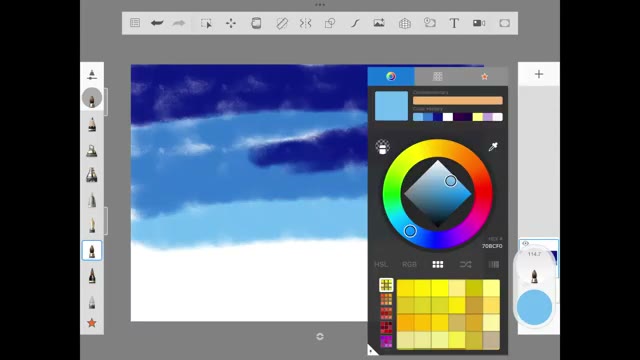Select the first brush in grey circle

(92, 98)
